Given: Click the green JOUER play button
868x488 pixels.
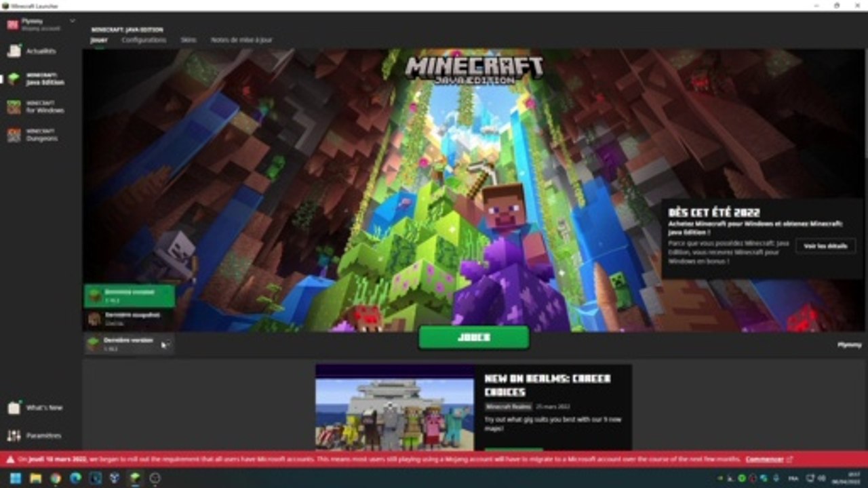Looking at the screenshot, I should pyautogui.click(x=473, y=337).
